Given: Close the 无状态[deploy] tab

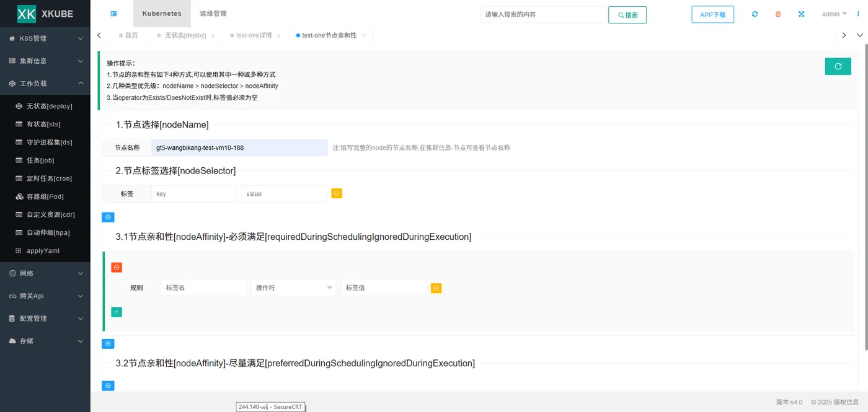Looking at the screenshot, I should (x=213, y=36).
